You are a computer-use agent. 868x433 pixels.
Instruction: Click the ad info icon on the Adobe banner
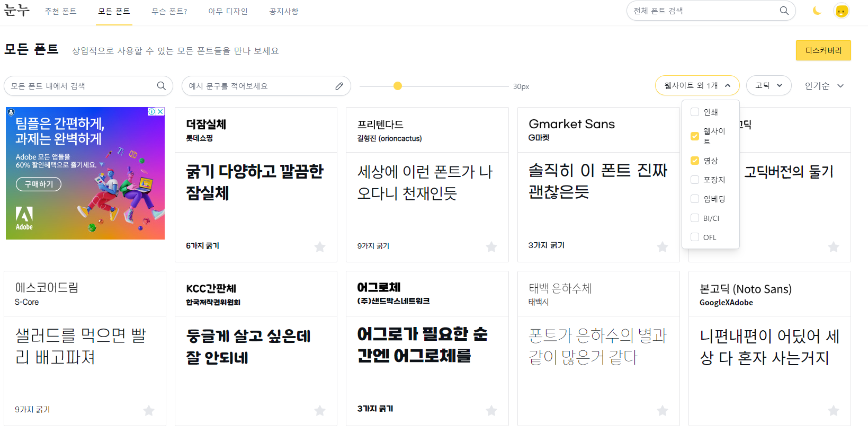(x=152, y=111)
